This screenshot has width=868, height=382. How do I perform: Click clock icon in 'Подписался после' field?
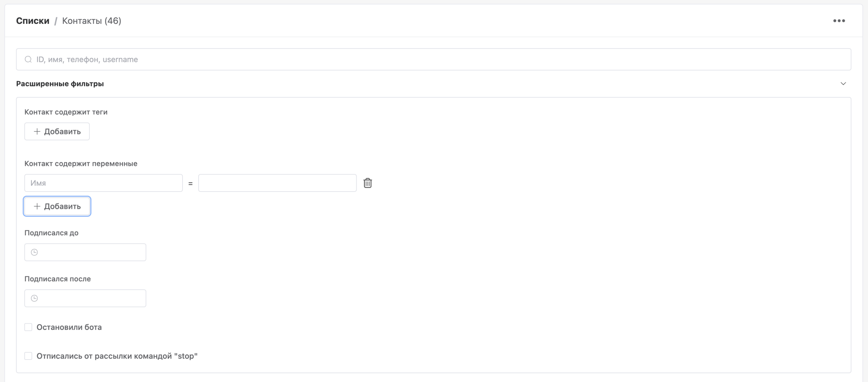34,298
